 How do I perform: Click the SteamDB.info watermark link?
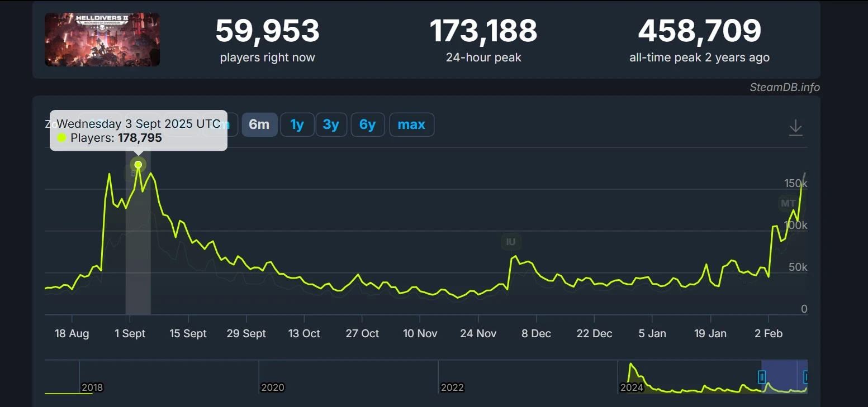[784, 87]
